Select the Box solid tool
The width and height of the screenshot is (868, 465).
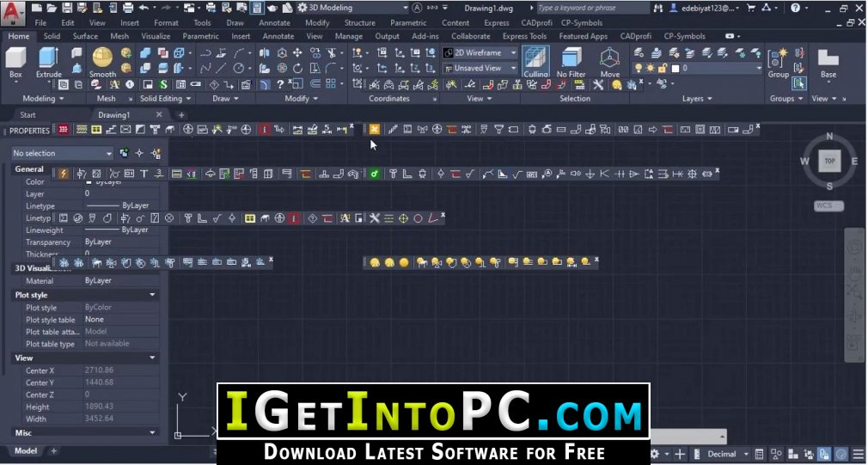click(15, 61)
